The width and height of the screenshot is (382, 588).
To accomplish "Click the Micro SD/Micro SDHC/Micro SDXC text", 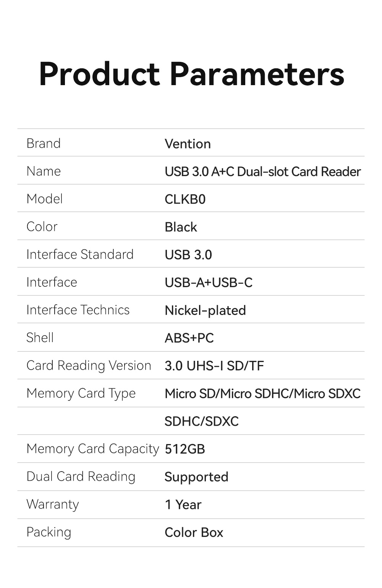I will [x=262, y=394].
